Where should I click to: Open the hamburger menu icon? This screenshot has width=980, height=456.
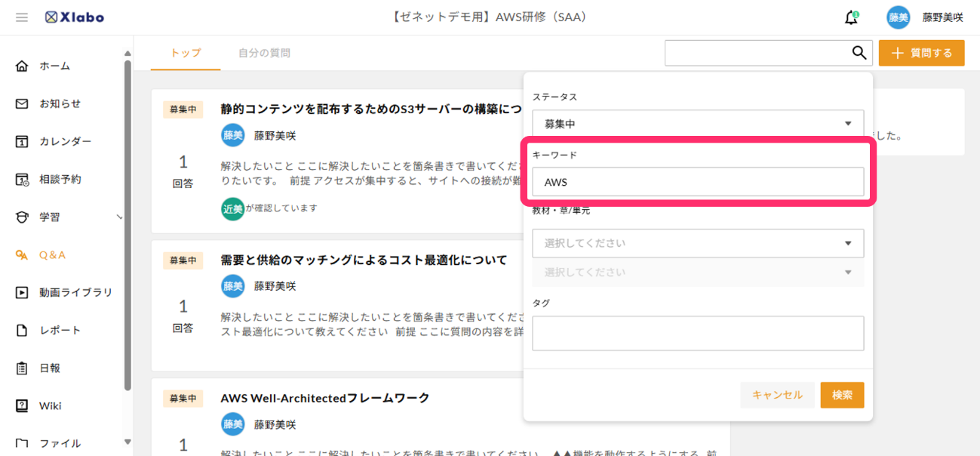22,17
